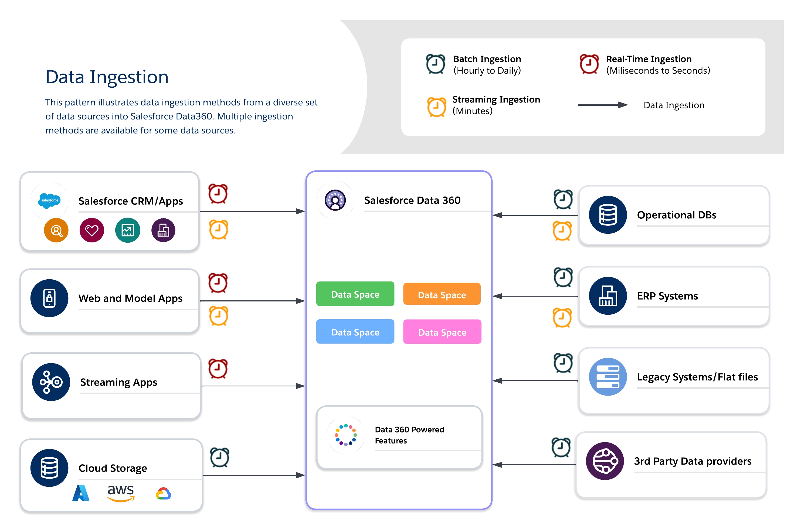Select the Data 360 Powered Features label
804x532 pixels.
(x=409, y=435)
